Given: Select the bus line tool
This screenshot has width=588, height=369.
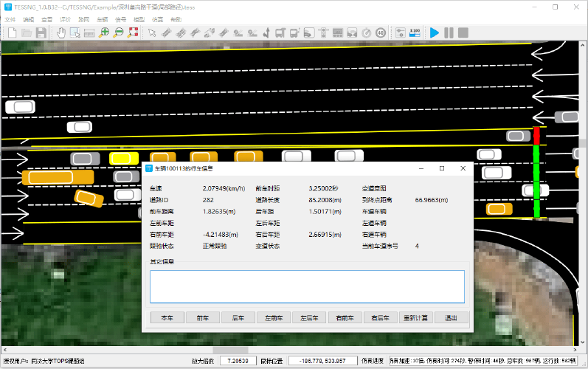Looking at the screenshot, I should [295, 33].
